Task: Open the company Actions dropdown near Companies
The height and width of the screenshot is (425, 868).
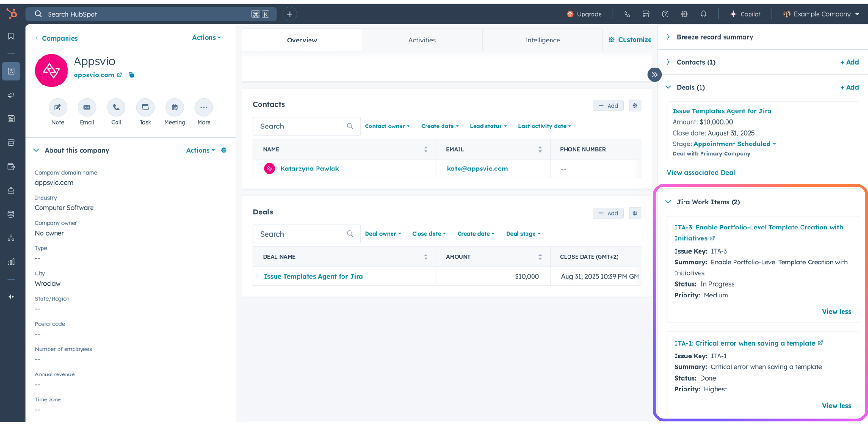Action: coord(206,38)
